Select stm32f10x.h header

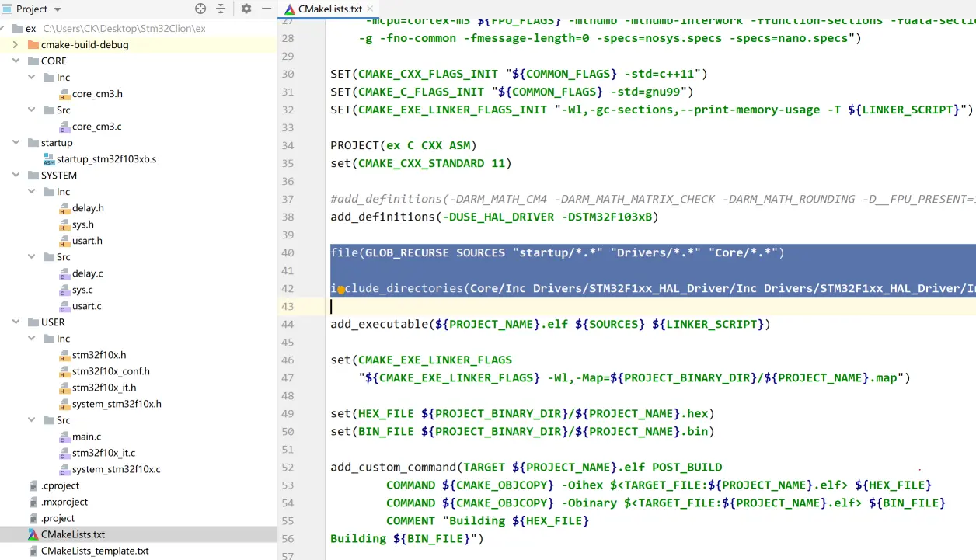pyautogui.click(x=99, y=355)
